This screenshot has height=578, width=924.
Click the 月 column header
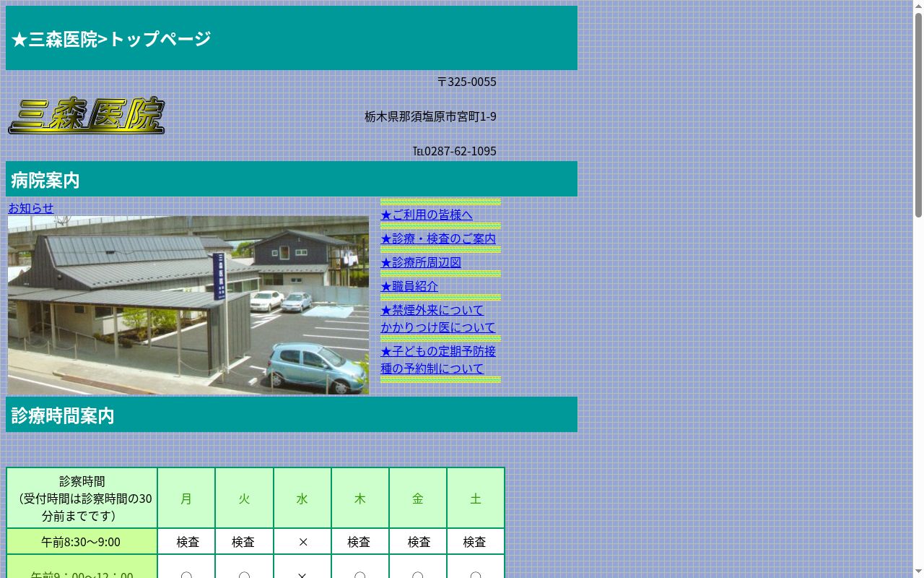pos(186,498)
